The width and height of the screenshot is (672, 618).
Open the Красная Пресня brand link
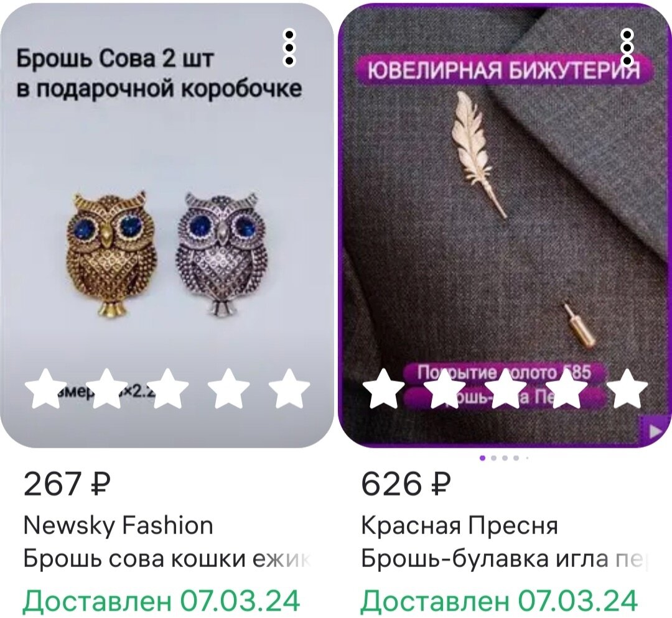click(459, 525)
